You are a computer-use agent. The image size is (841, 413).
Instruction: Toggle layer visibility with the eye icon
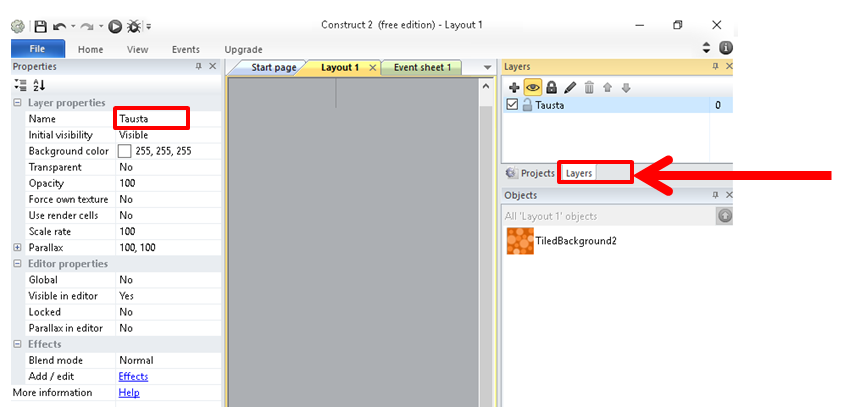tap(532, 87)
